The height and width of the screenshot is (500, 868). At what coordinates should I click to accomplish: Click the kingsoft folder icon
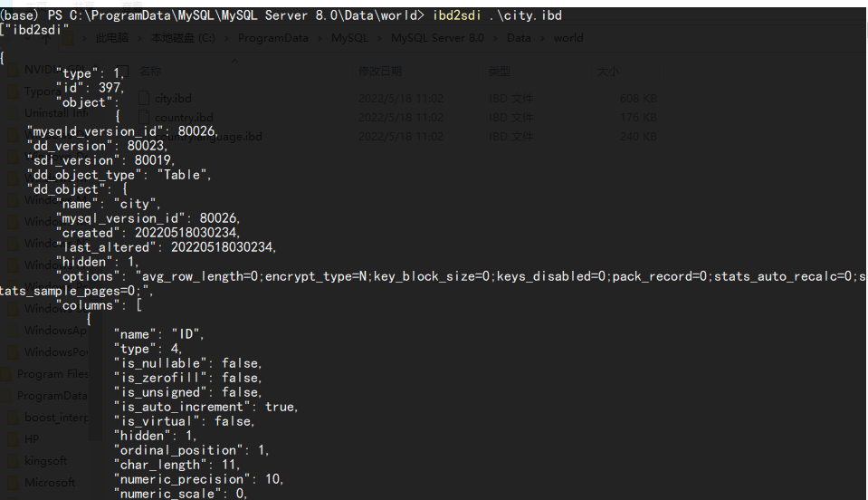click(x=14, y=461)
